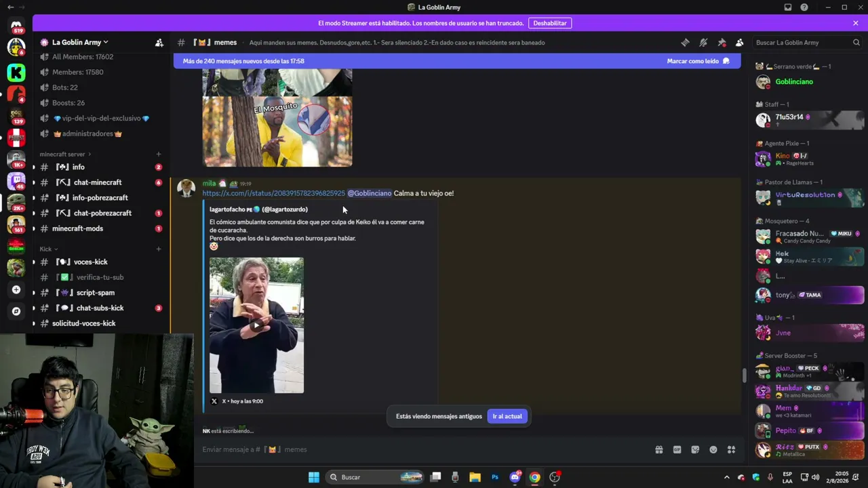Image resolution: width=868 pixels, height=488 pixels.
Task: Toggle the member list panel
Action: coord(740,43)
